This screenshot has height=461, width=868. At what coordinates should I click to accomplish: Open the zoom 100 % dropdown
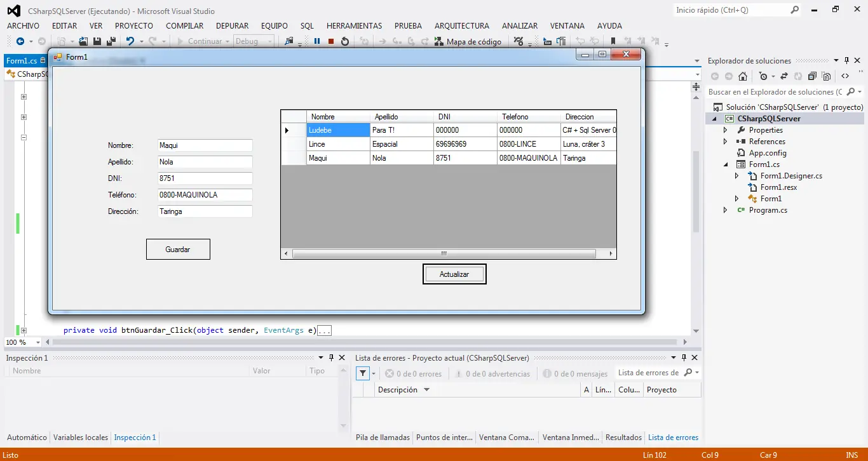tap(38, 342)
